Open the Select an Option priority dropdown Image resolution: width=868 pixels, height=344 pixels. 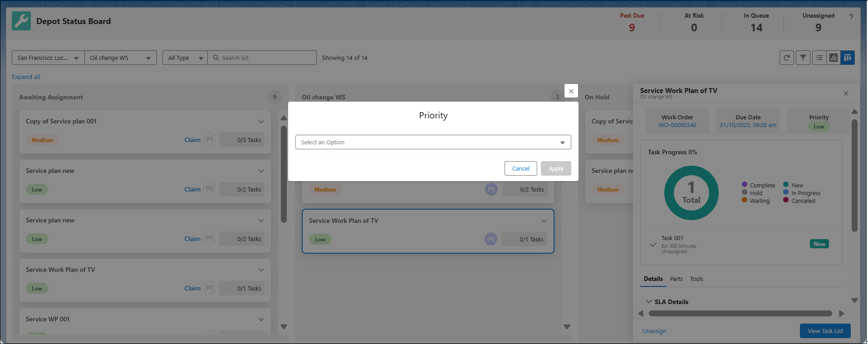[x=433, y=142]
